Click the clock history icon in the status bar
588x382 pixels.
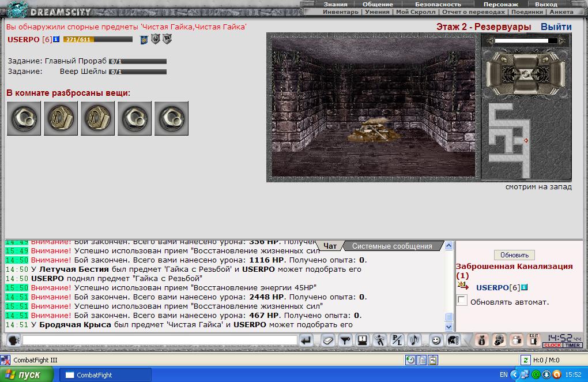(410, 360)
